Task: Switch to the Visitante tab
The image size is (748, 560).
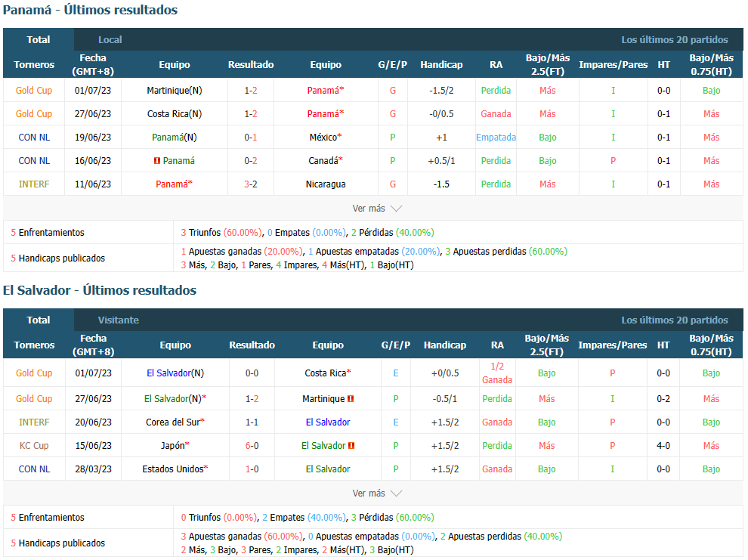Action: [x=119, y=320]
